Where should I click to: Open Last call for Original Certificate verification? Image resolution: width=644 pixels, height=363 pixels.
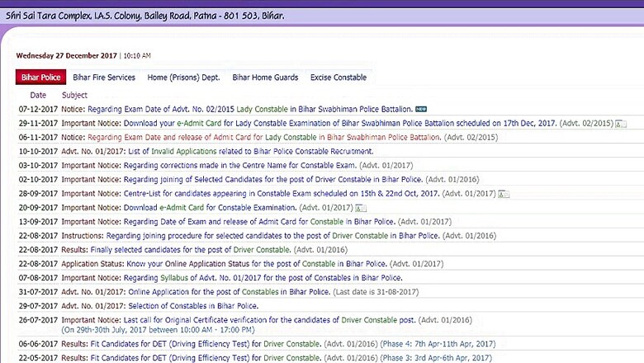pyautogui.click(x=270, y=320)
